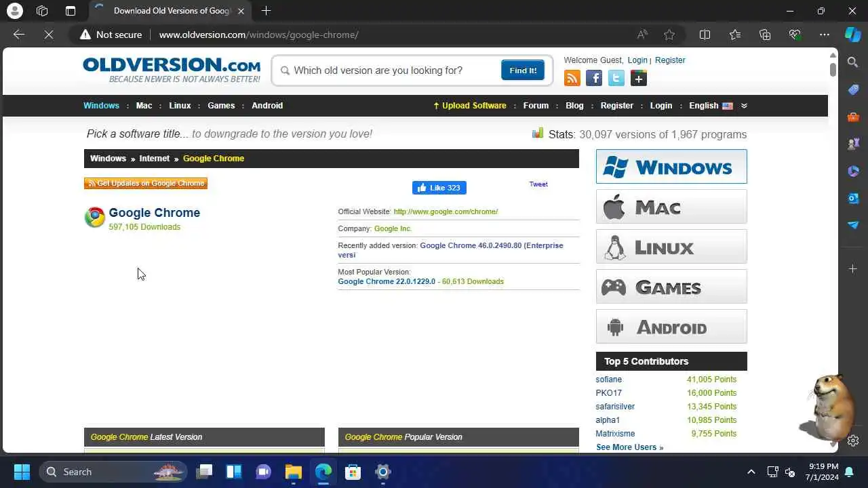868x488 pixels.
Task: Add this page to favorites star
Action: click(669, 35)
